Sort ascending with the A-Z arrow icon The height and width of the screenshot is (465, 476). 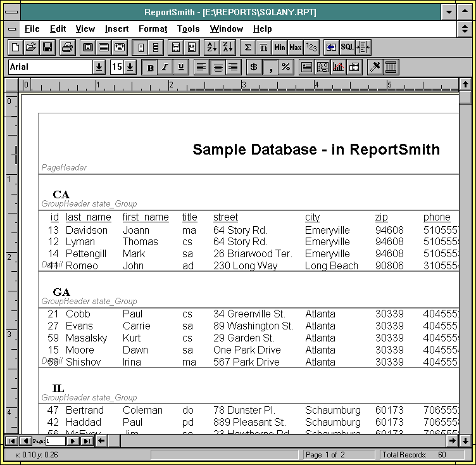point(212,48)
